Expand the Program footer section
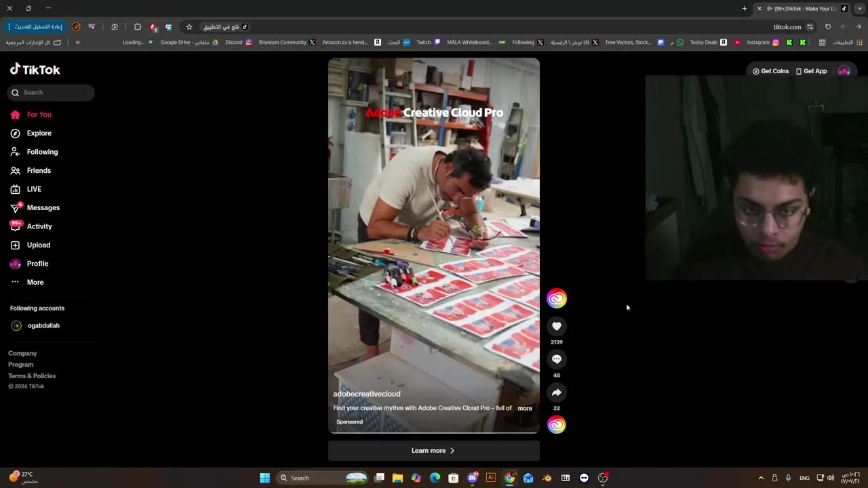Image resolution: width=868 pixels, height=488 pixels. click(20, 365)
